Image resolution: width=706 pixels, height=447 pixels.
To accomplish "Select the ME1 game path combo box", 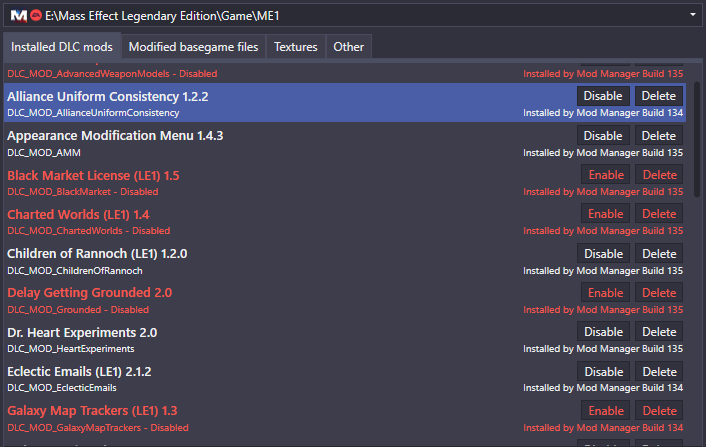I will click(x=353, y=16).
